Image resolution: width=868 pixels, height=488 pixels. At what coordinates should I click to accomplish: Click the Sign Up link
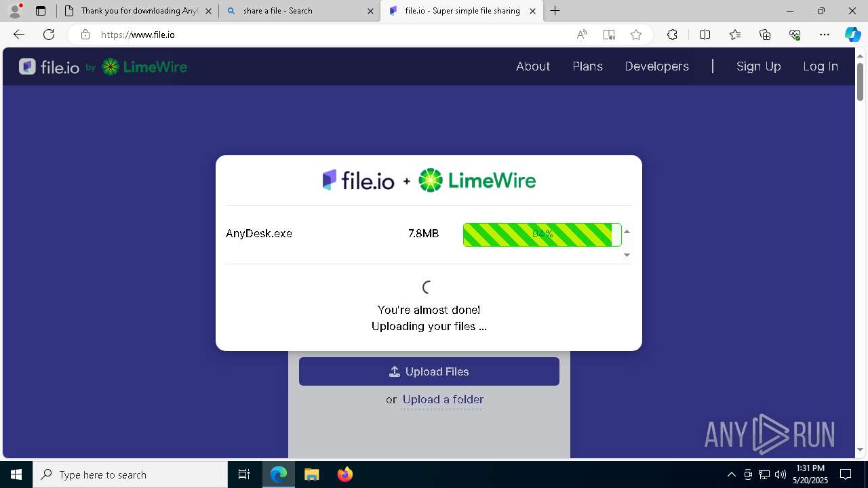(x=759, y=66)
